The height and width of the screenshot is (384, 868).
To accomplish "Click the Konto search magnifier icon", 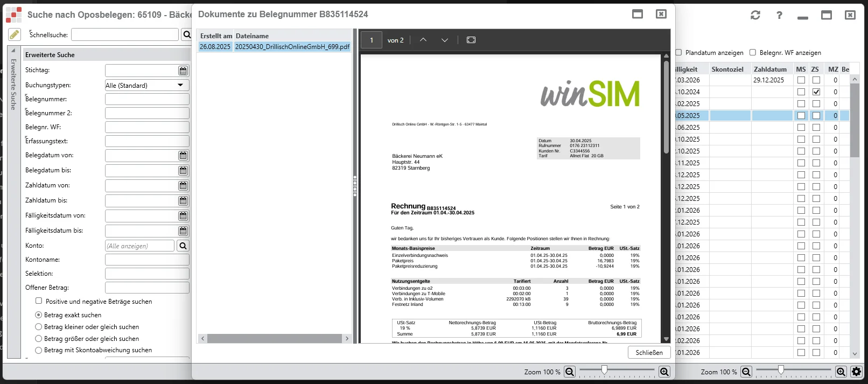I will click(183, 246).
